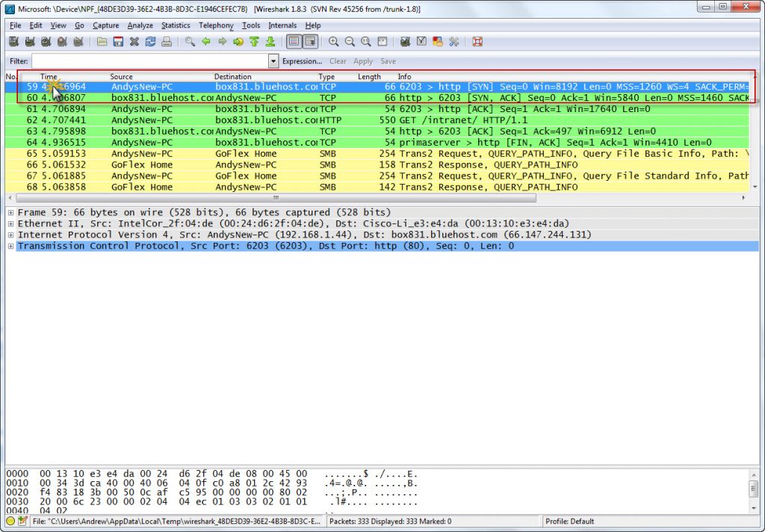Screen dimensions: 765x532
Task: Click the Find packet magnifier icon
Action: [190, 42]
